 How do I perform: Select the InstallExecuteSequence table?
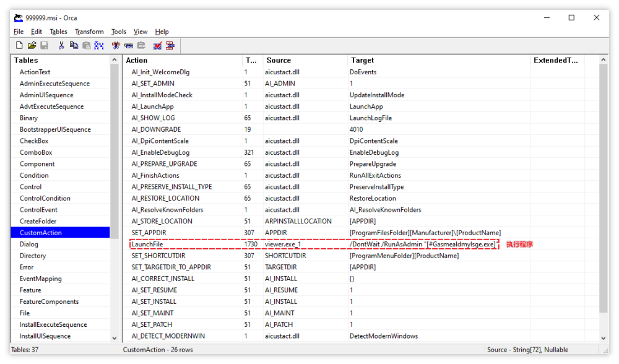coord(53,324)
